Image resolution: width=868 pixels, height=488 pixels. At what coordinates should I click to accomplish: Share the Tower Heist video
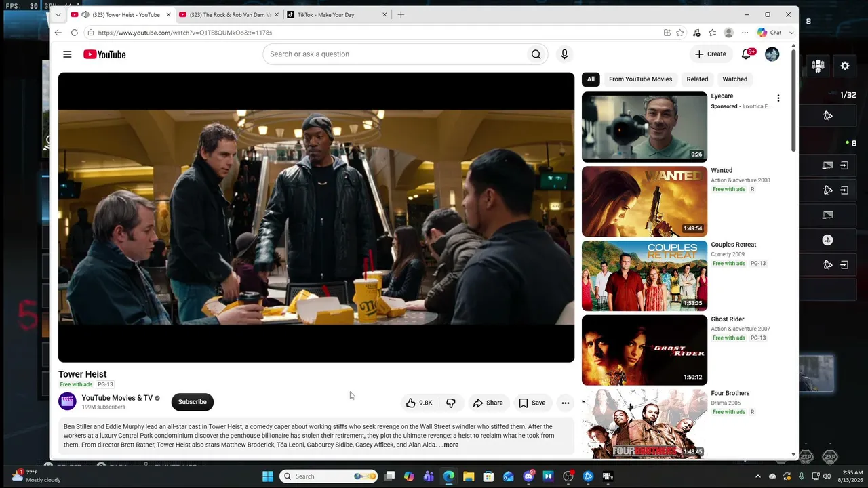(x=488, y=403)
